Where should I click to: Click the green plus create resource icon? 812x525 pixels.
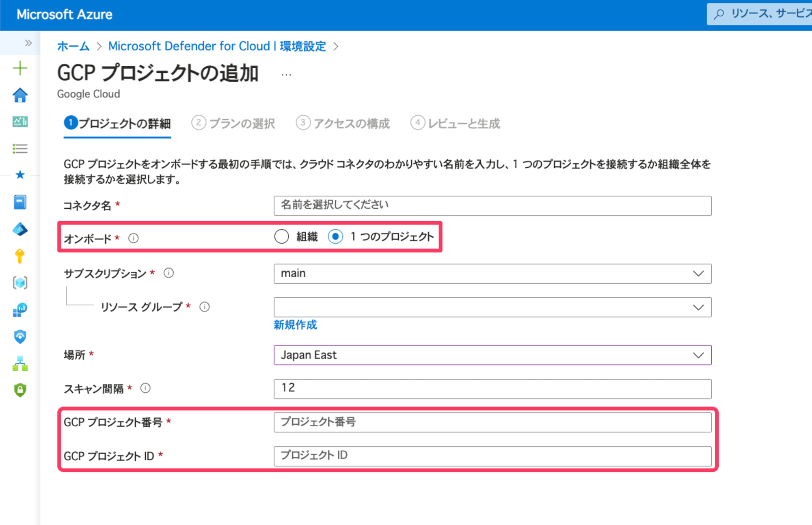20,68
